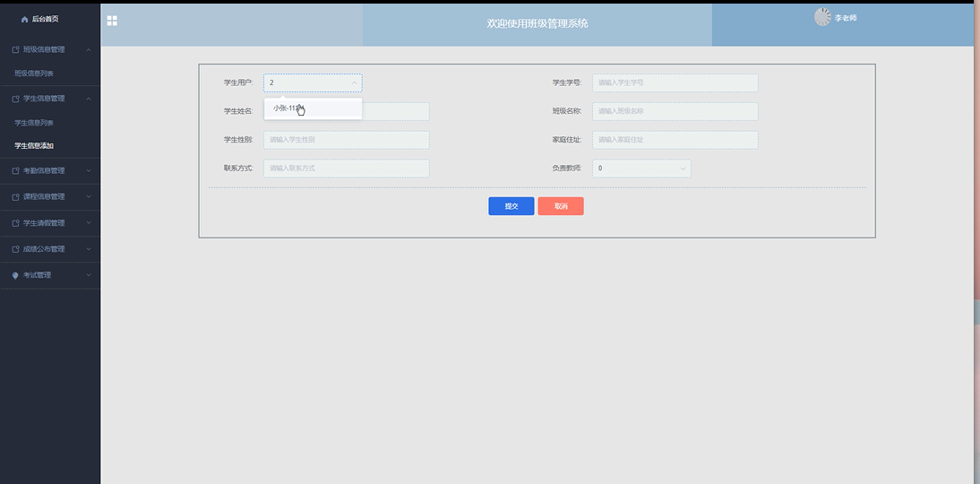Collapse the 班级信息管理 chevron
Image resolution: width=980 pixels, height=484 pixels.
(88, 49)
